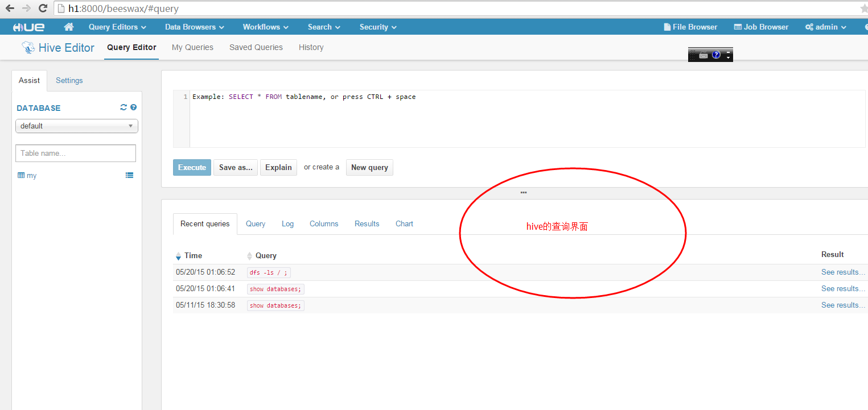Click the browser reload icon
The image size is (868, 410).
tap(43, 9)
